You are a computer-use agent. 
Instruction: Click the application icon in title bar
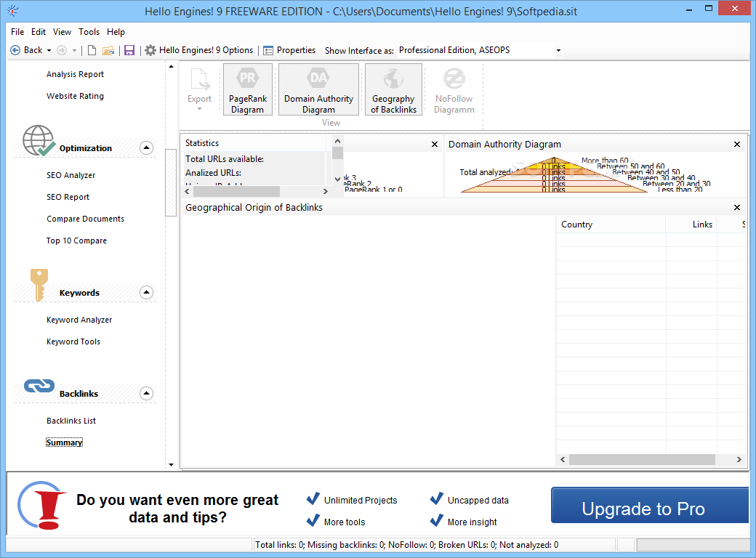coord(13,11)
